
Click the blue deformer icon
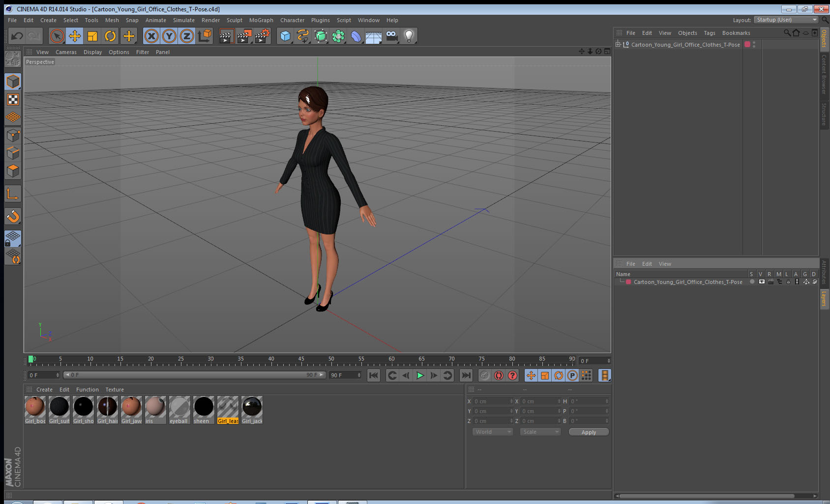356,36
